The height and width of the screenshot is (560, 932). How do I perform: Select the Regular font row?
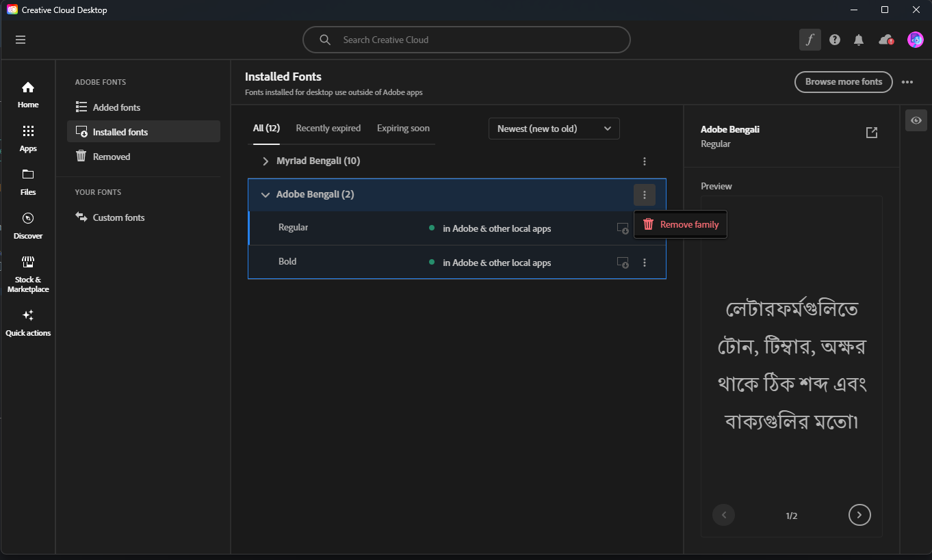pos(457,228)
